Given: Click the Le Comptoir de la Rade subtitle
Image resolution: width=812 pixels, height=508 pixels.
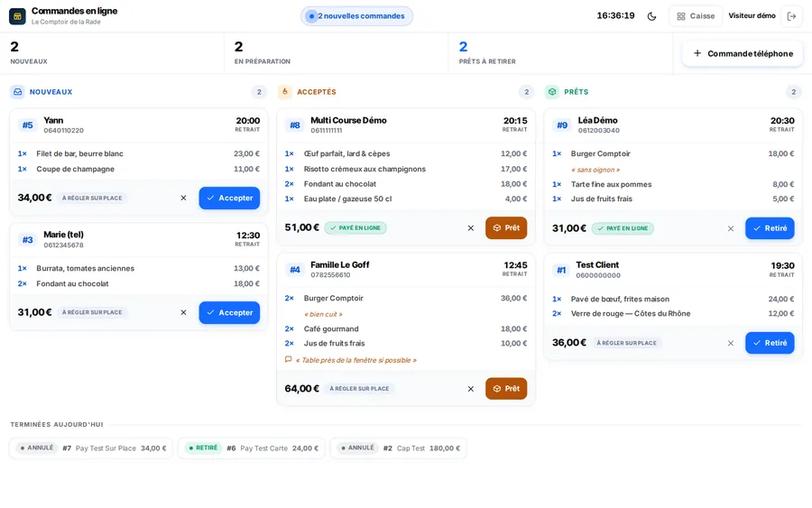Looking at the screenshot, I should pyautogui.click(x=66, y=22).
